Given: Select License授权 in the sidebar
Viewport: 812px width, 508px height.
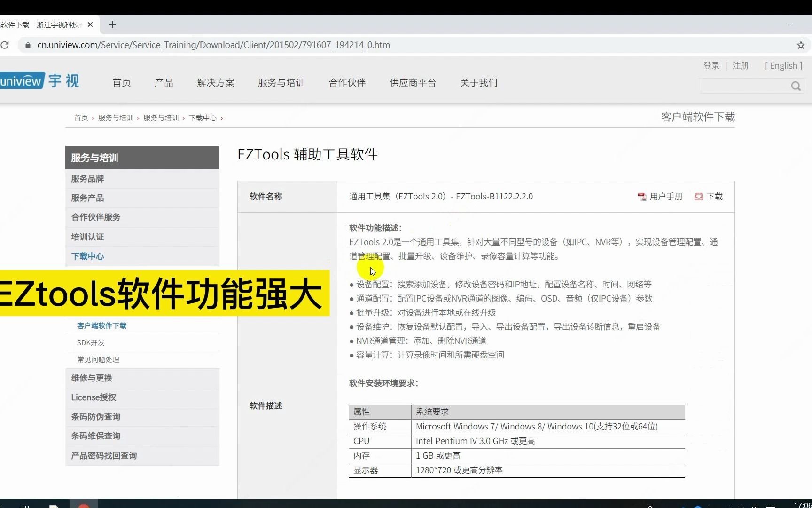Looking at the screenshot, I should tap(142, 397).
